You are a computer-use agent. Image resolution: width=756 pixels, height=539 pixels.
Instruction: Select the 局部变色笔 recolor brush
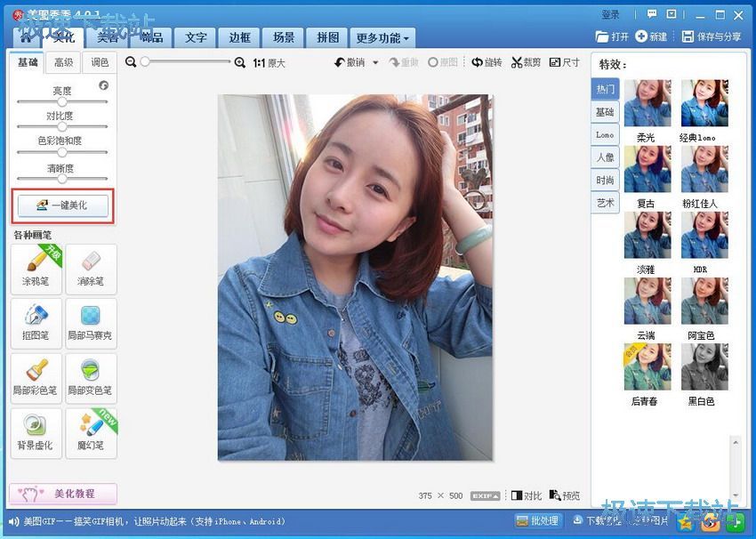tap(91, 379)
